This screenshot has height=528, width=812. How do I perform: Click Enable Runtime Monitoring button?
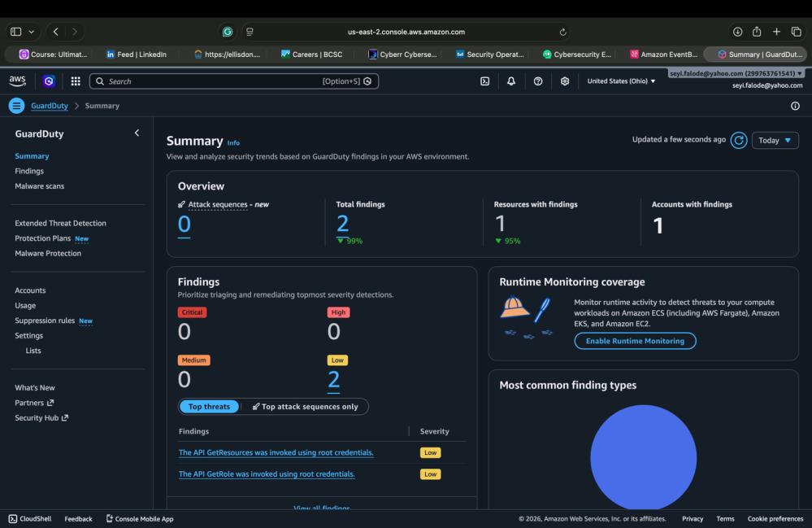coord(635,341)
